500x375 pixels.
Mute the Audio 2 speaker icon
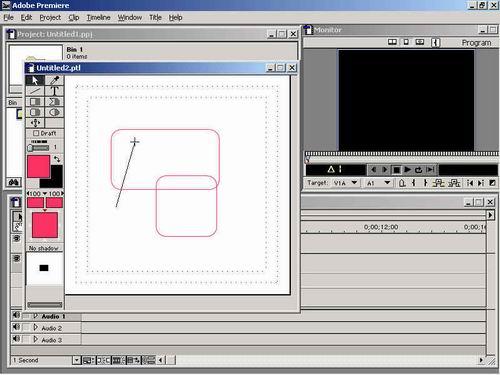coord(16,327)
